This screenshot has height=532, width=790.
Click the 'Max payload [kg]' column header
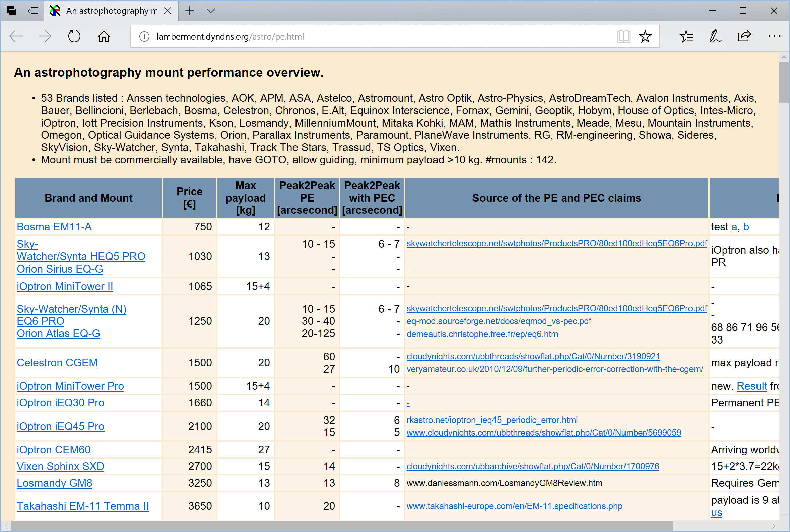point(246,198)
